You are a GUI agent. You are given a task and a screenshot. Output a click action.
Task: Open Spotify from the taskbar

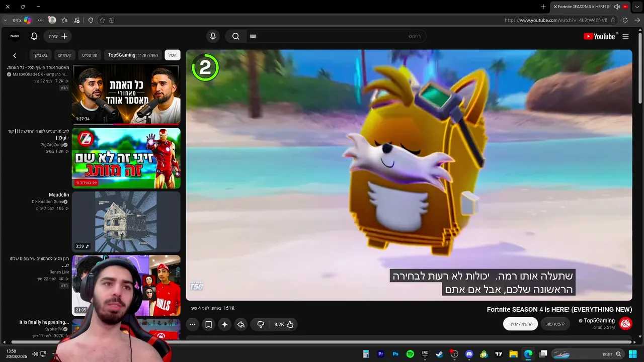[x=410, y=354]
